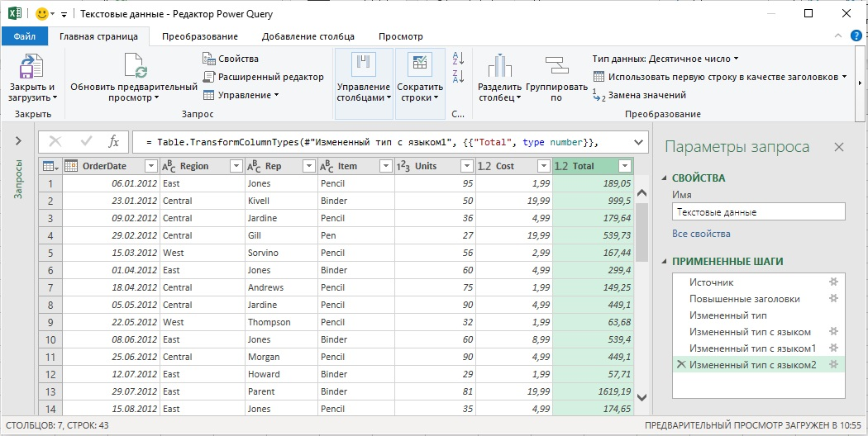Select row number 5 header
Image resolution: width=868 pixels, height=436 pixels.
pyautogui.click(x=50, y=253)
